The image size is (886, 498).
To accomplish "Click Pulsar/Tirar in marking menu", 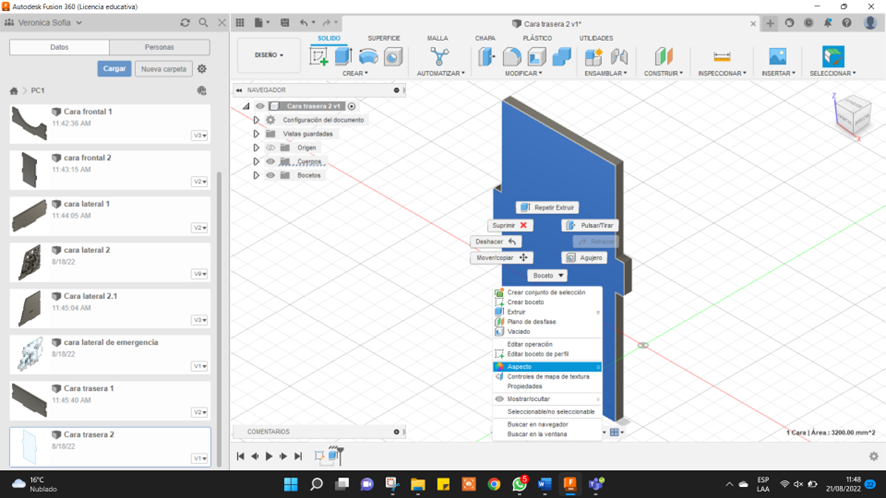I will [590, 226].
